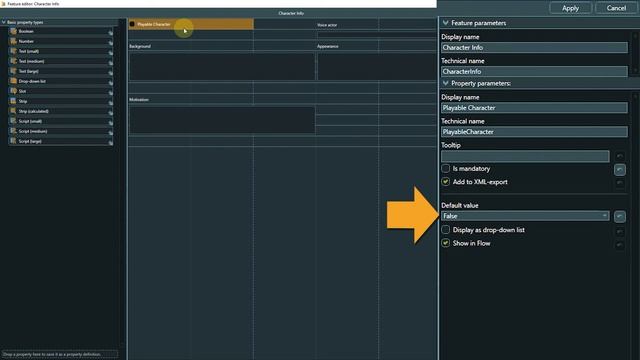Select the Voice actor property in template
The height and width of the screenshot is (360, 640).
click(x=327, y=25)
